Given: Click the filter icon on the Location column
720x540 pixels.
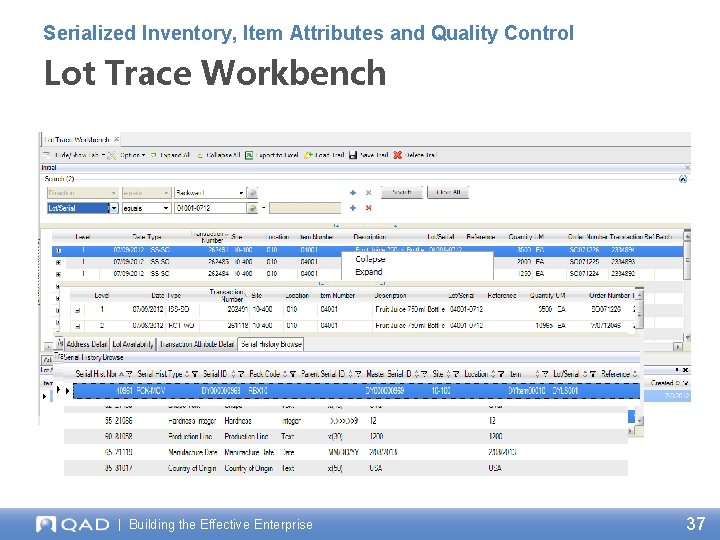Looking at the screenshot, I should point(501,374).
